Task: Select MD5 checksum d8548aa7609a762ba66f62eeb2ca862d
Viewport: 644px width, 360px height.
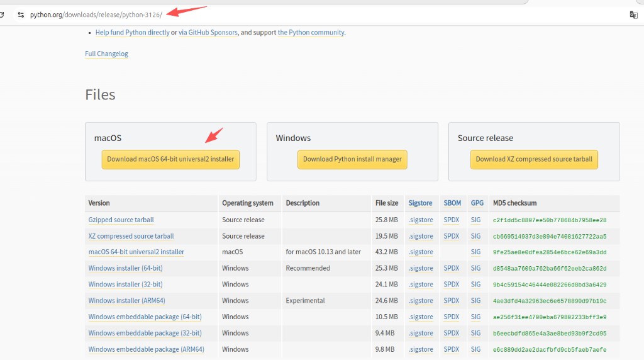Action: tap(550, 269)
